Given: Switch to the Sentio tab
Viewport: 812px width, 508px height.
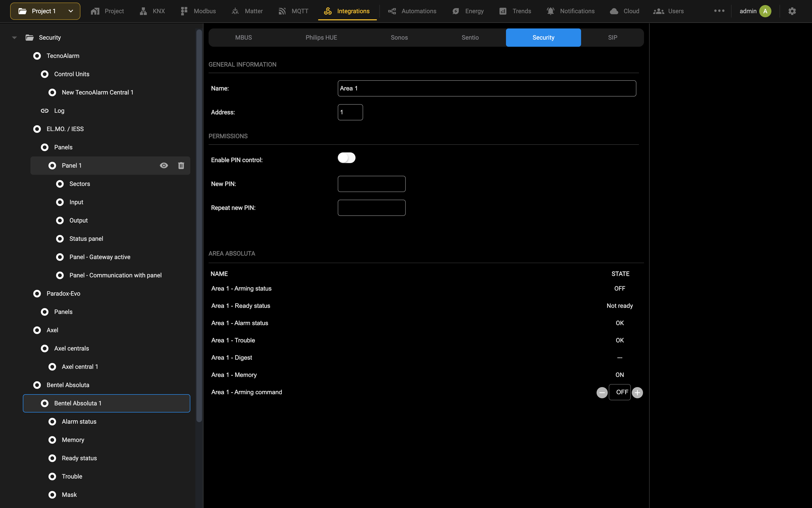Looking at the screenshot, I should coord(470,38).
